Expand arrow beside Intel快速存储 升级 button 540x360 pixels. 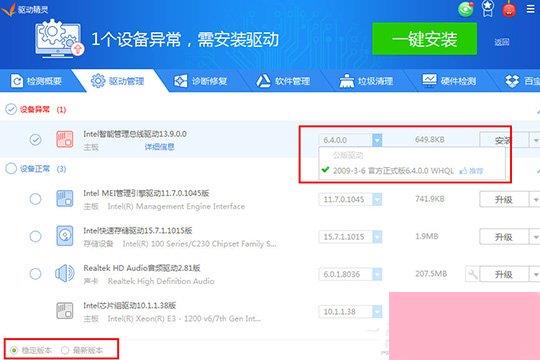536,237
